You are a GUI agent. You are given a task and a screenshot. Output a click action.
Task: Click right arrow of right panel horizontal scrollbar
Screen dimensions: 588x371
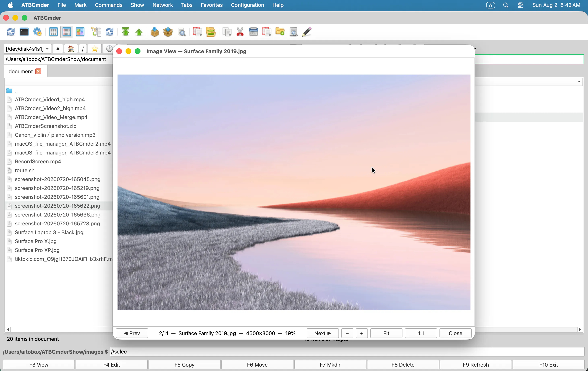[x=580, y=330]
